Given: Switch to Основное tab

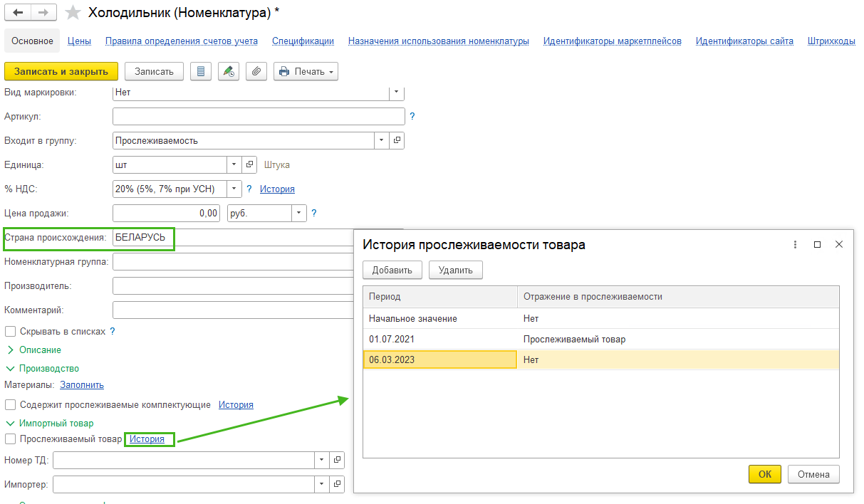Looking at the screenshot, I should pyautogui.click(x=32, y=41).
